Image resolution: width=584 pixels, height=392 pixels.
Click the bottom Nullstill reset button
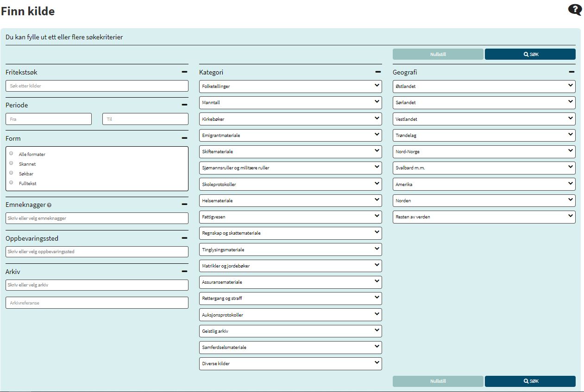pos(438,381)
